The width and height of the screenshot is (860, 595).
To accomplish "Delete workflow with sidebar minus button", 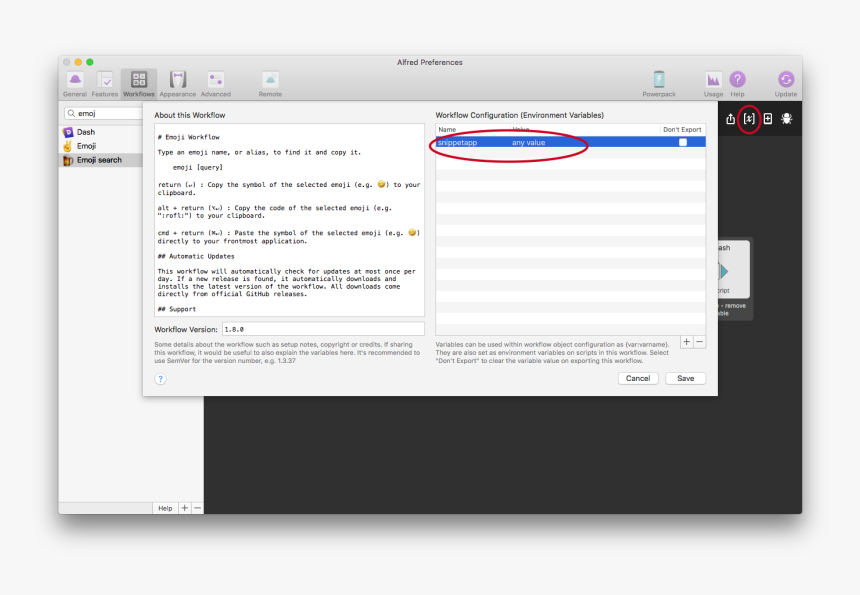I will point(197,508).
